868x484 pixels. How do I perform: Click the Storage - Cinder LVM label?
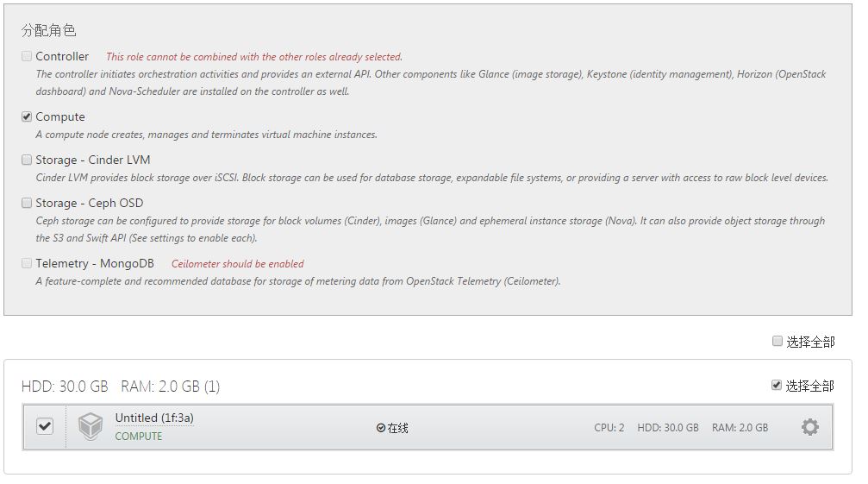point(93,160)
